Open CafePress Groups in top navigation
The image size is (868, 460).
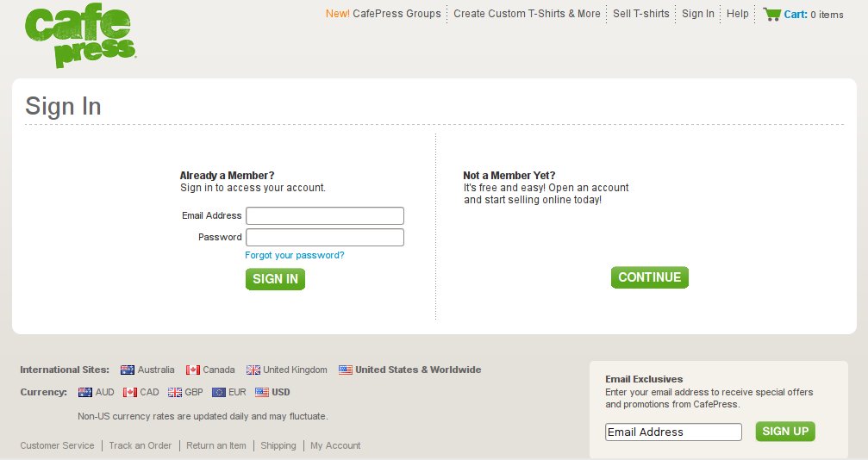point(383,14)
